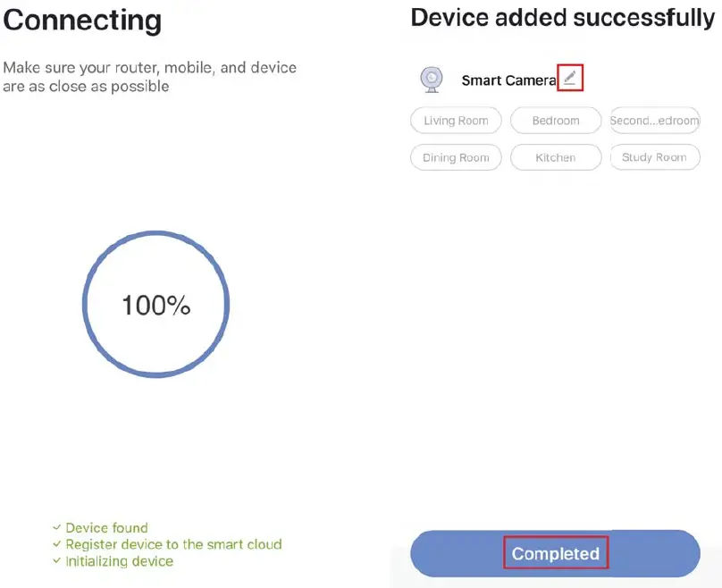Select the Dining Room chip
Viewport: 722px width, 588px height.
pyautogui.click(x=456, y=157)
